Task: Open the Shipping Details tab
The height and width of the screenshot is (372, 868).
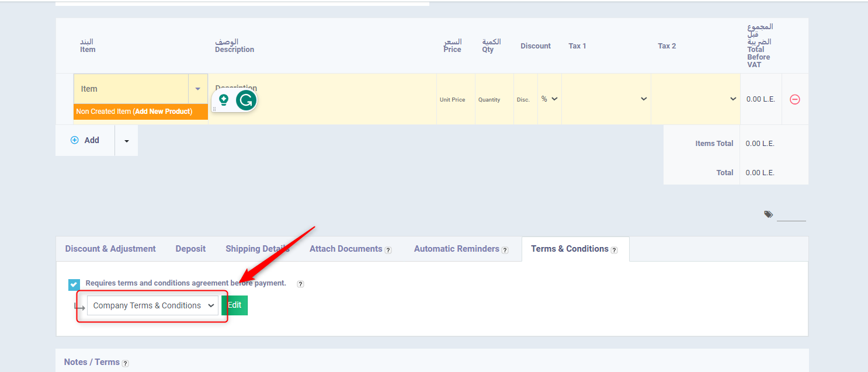Action: point(257,249)
